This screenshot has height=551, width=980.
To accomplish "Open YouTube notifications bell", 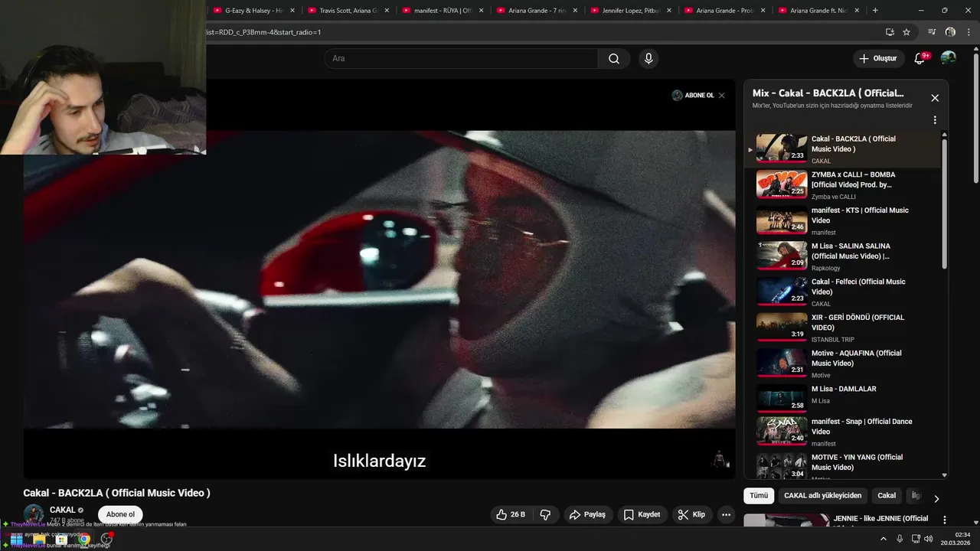I will pyautogui.click(x=920, y=59).
